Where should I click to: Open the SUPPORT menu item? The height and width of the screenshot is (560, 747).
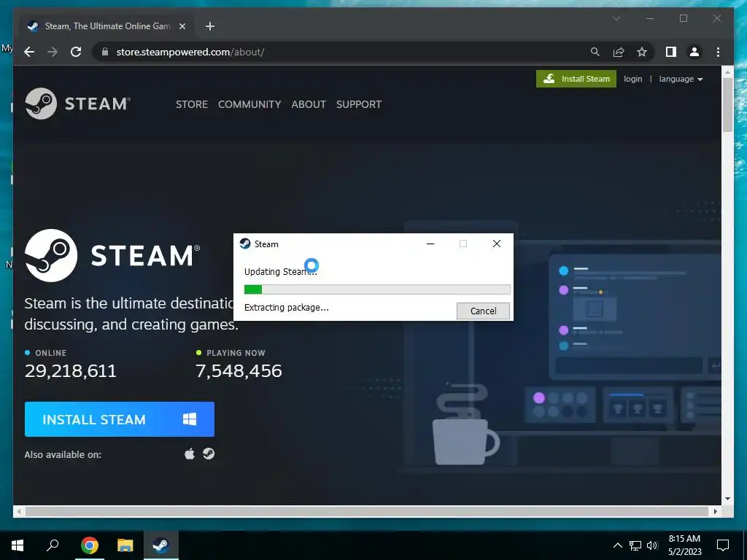[x=359, y=104]
